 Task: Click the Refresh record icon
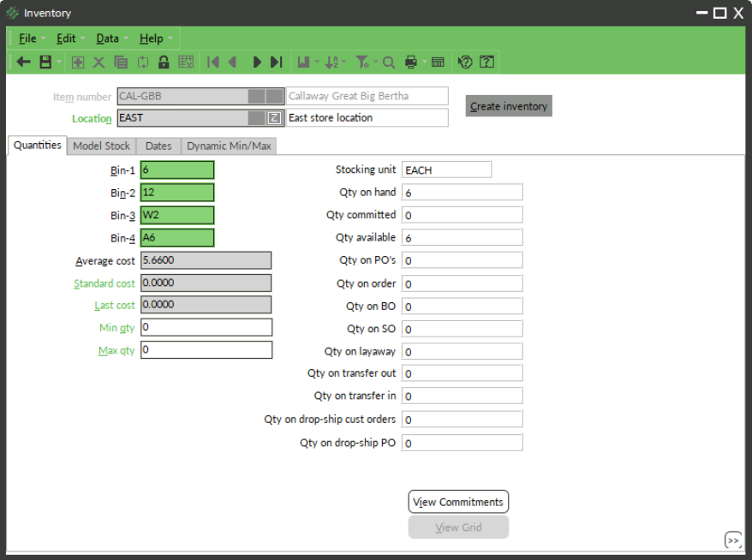[x=143, y=62]
